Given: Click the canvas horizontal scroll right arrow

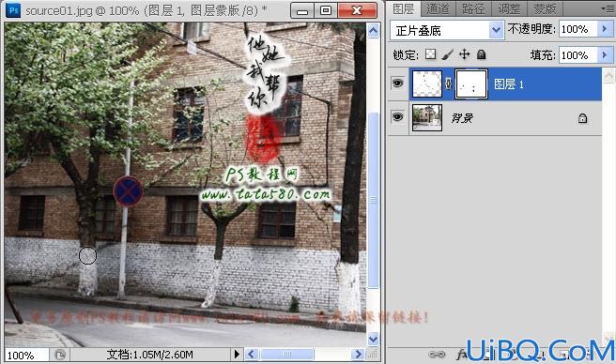Looking at the screenshot, I should [x=358, y=355].
